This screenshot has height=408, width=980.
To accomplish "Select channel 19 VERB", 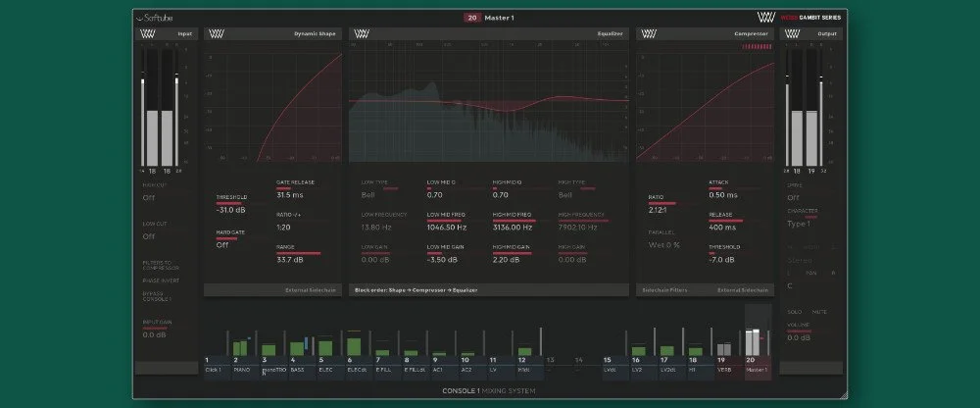I will click(x=729, y=369).
